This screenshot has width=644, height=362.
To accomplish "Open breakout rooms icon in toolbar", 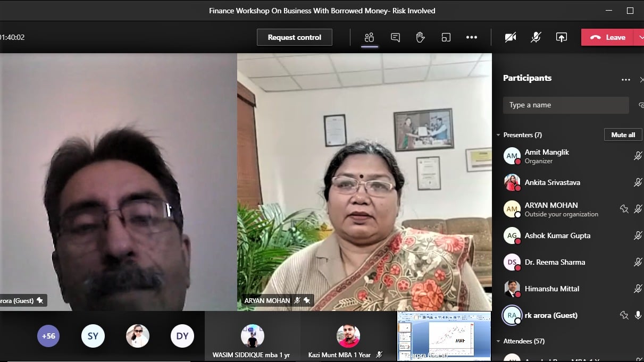I will coord(446,37).
